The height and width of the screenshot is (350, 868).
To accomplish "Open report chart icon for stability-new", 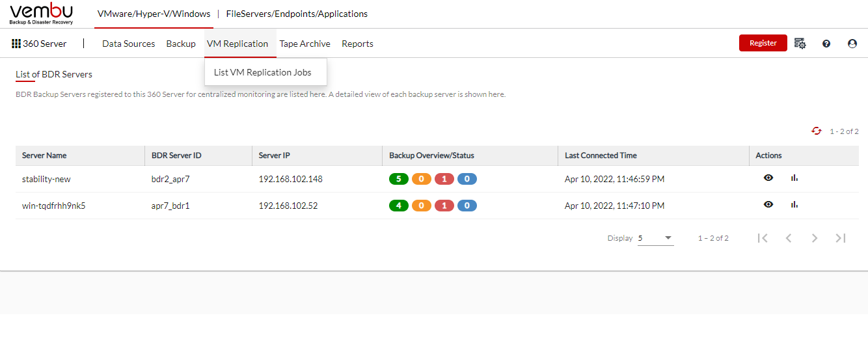I will point(794,178).
